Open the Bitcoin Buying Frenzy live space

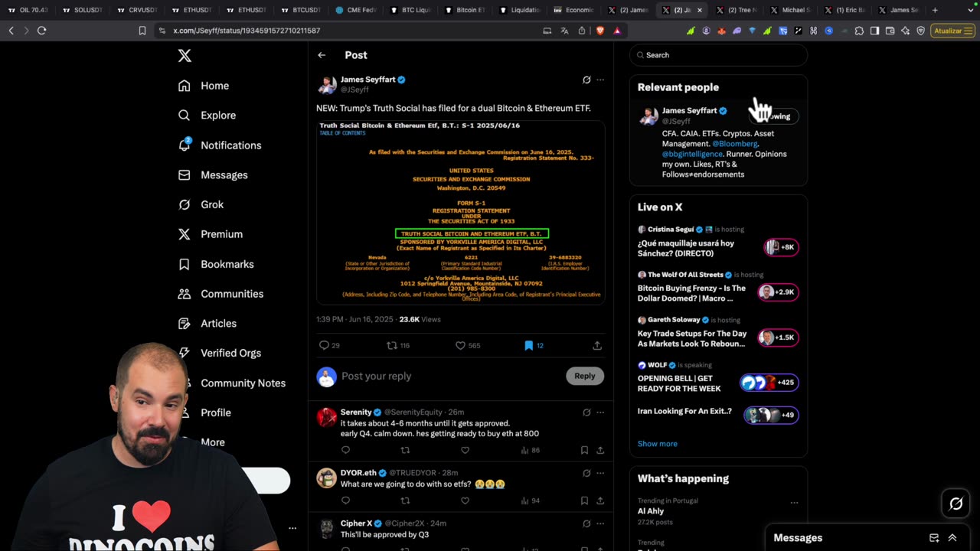point(718,287)
